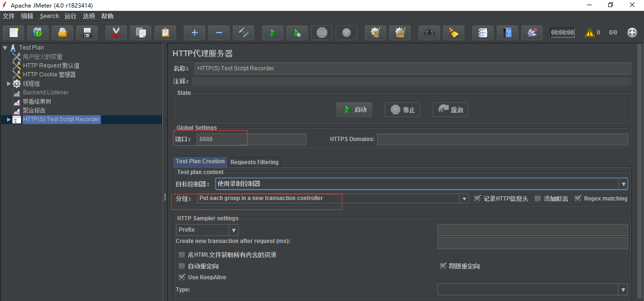Click the Toggle enable/disable icon
644x301 pixels.
tap(243, 33)
